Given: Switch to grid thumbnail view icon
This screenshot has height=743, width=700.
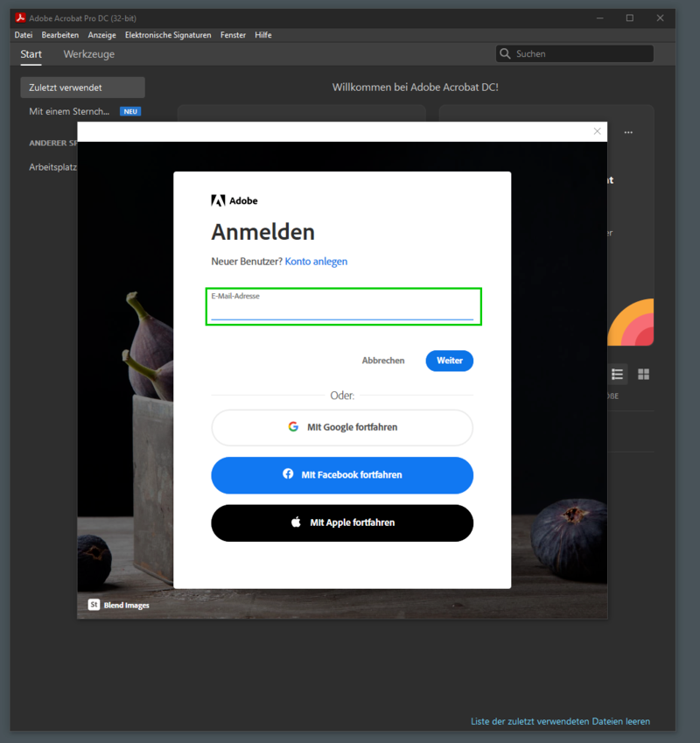Looking at the screenshot, I should coord(644,375).
